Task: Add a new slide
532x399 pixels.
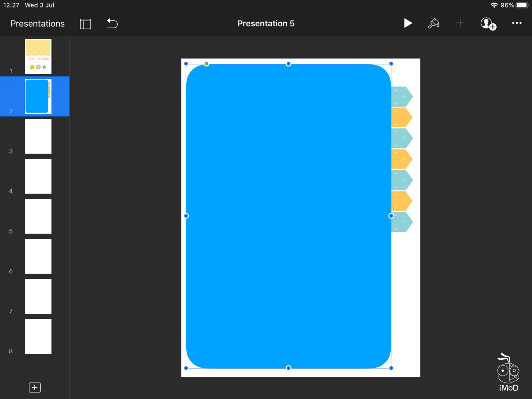Action: 35,387
